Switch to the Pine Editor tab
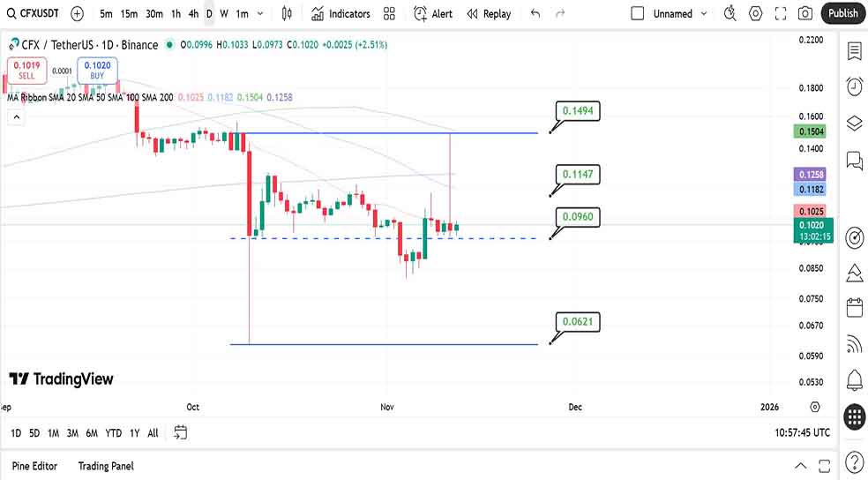 [34, 466]
